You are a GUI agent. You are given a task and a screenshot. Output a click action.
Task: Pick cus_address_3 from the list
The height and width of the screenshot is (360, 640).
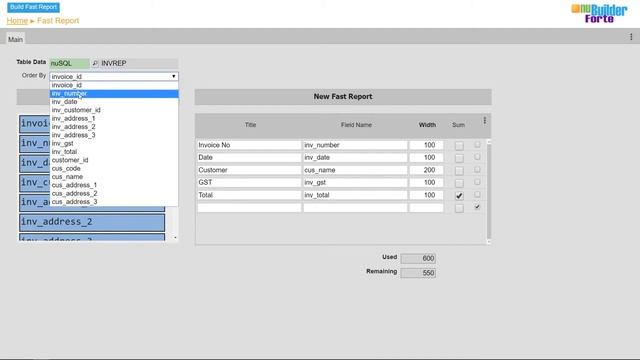[114, 202]
